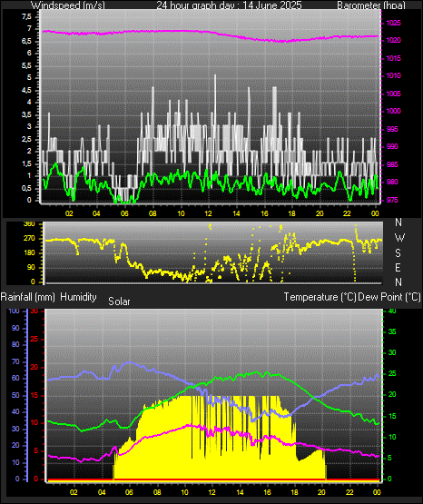The height and width of the screenshot is (504, 423).
Task: Click the 70 humidity axis value
Action: [15, 361]
